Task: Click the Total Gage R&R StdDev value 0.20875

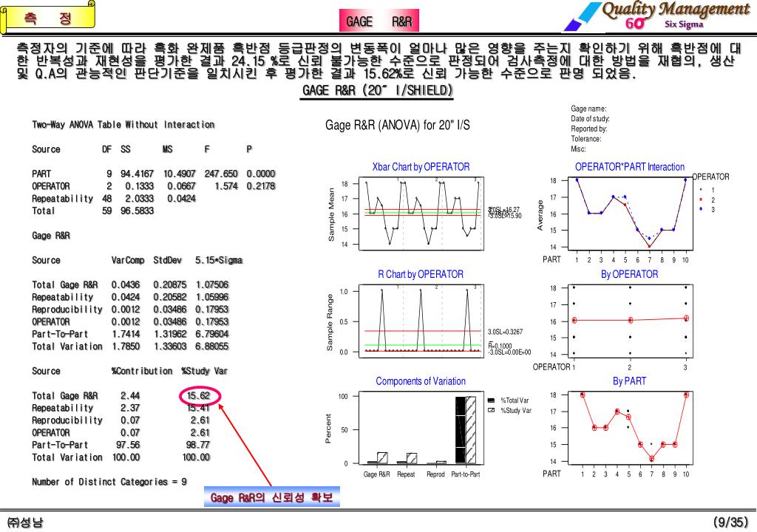Action: point(170,284)
